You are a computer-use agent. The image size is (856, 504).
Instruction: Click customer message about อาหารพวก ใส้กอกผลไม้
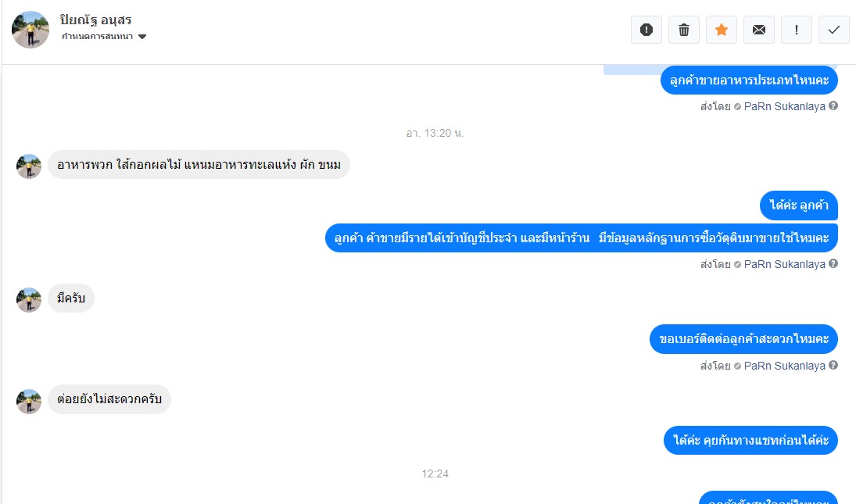pyautogui.click(x=199, y=164)
